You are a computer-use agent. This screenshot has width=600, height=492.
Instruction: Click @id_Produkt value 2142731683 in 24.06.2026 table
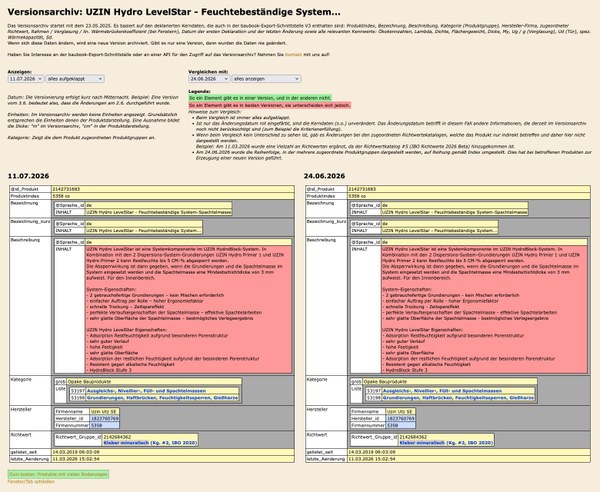pyautogui.click(x=469, y=189)
